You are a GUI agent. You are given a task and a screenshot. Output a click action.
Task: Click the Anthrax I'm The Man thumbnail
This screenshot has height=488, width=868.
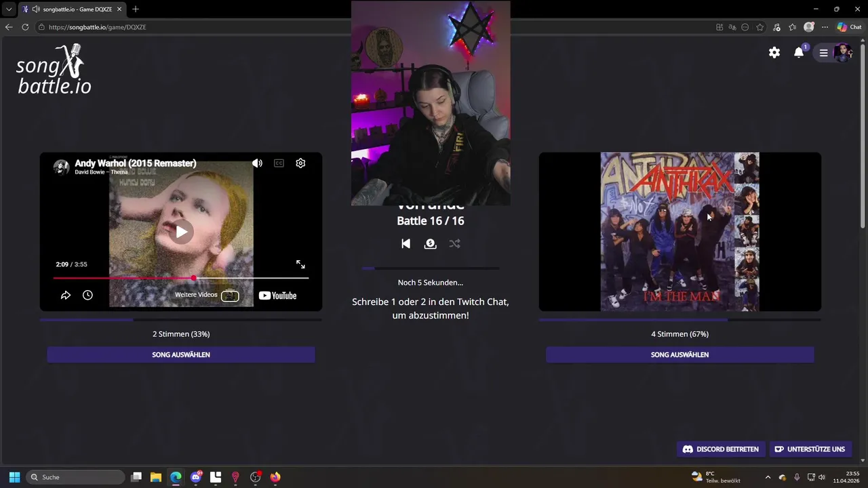click(x=679, y=232)
